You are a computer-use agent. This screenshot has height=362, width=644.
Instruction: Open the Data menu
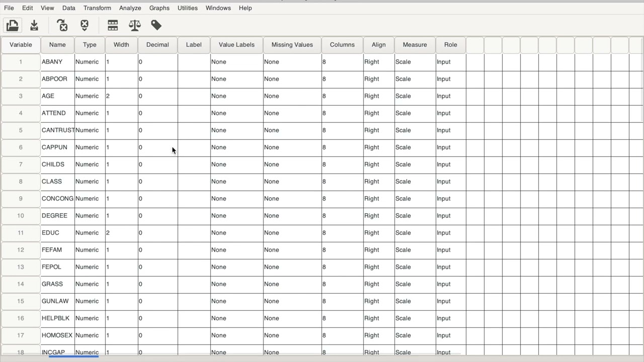coord(69,8)
